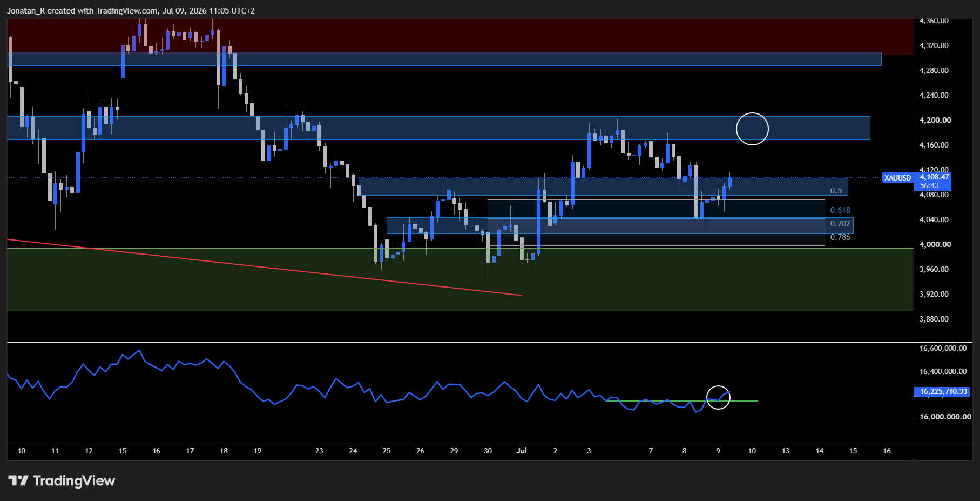Click the 4,240.00 price axis label
The image size is (980, 501).
(934, 95)
